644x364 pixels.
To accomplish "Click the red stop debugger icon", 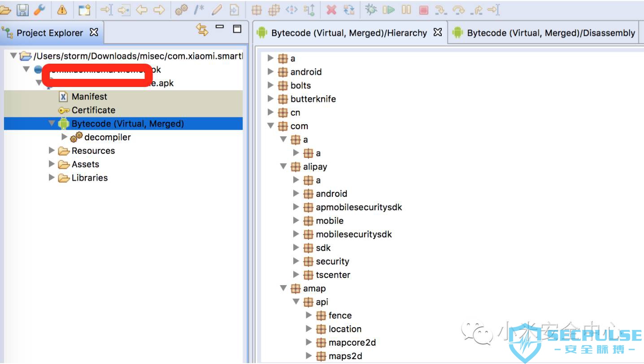I will 424,9.
